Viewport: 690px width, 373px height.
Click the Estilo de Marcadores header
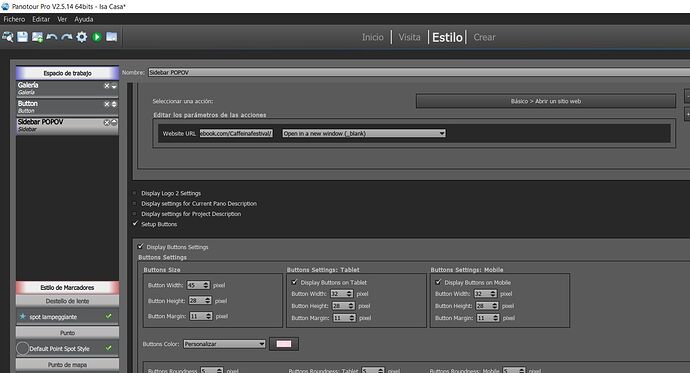[x=67, y=287]
